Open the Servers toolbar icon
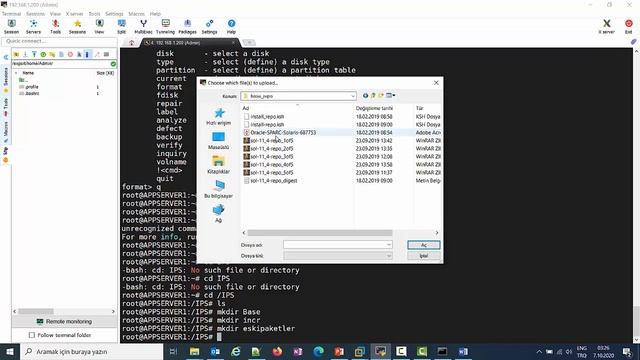The image size is (640, 360). [33, 27]
